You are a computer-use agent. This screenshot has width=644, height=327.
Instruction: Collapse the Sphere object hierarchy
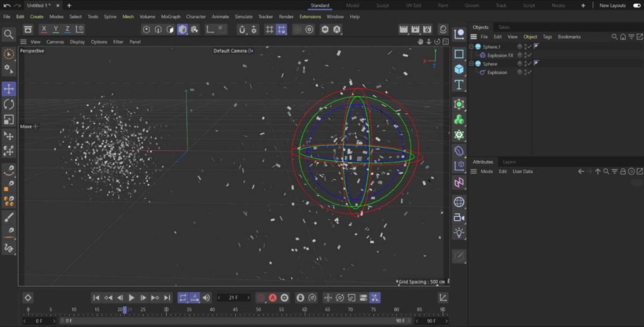(x=472, y=64)
